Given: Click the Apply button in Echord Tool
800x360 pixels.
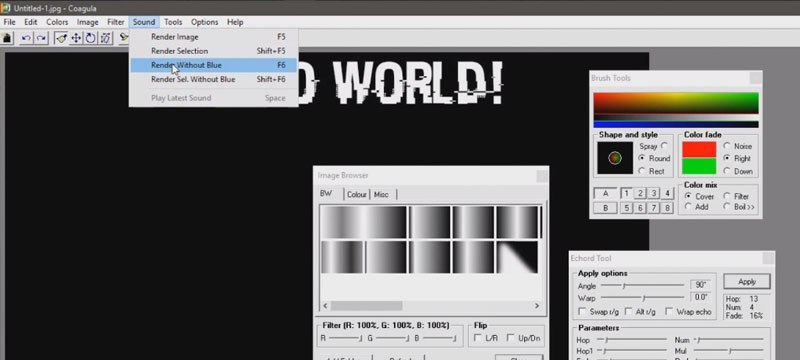Looking at the screenshot, I should (747, 281).
